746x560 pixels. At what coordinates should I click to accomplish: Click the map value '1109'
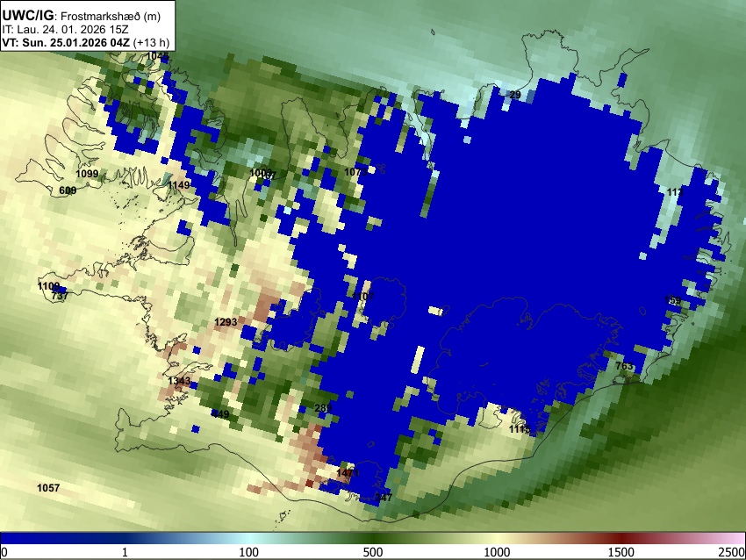tap(48, 286)
